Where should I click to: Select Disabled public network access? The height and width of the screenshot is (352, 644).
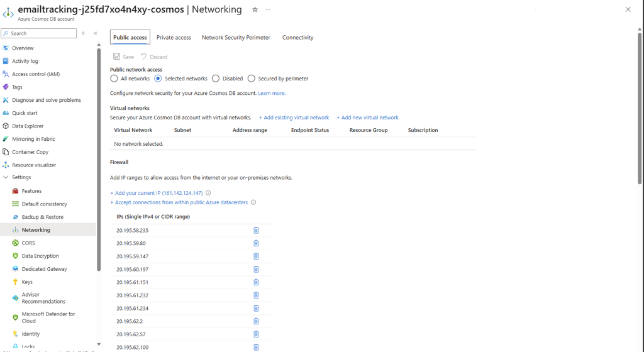(x=216, y=79)
